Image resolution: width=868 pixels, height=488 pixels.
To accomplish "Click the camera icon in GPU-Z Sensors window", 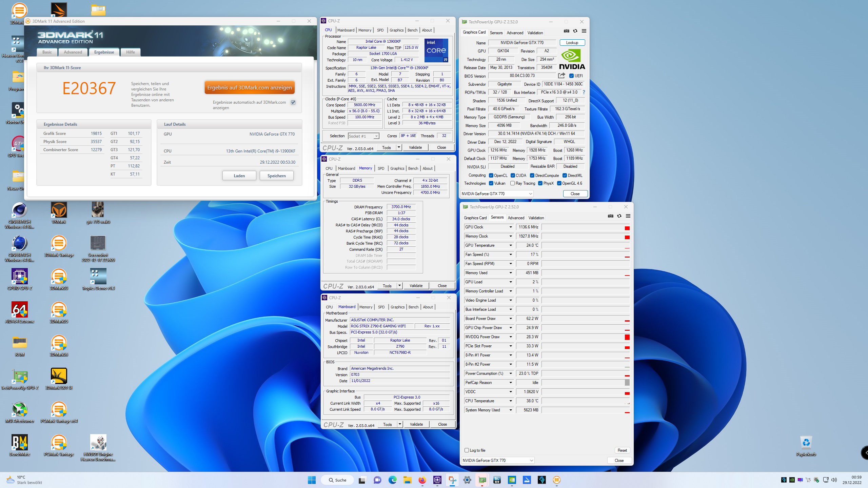I will click(x=611, y=216).
